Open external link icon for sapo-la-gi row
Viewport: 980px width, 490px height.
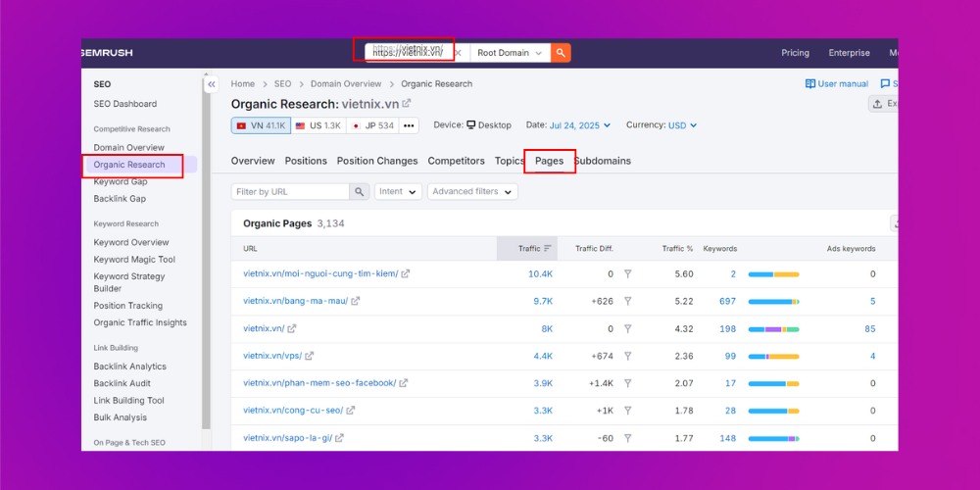(x=339, y=438)
